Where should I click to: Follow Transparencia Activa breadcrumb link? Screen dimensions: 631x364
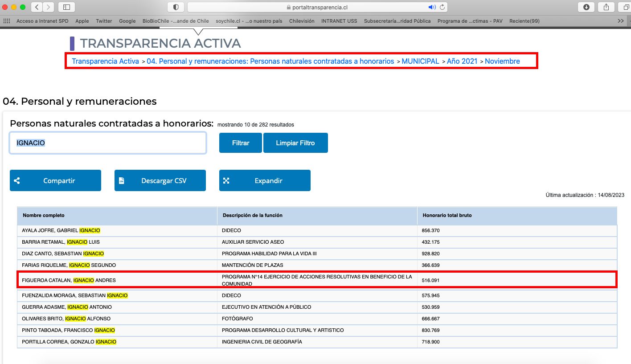106,61
